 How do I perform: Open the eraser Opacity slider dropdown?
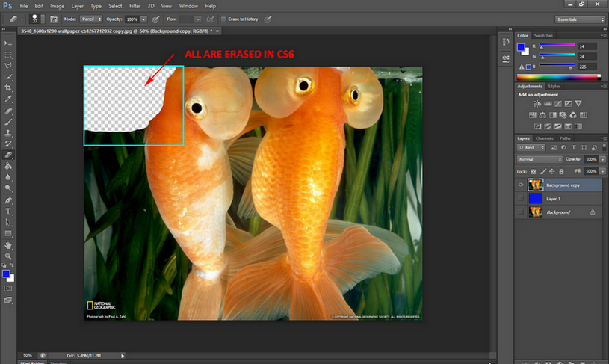point(143,19)
